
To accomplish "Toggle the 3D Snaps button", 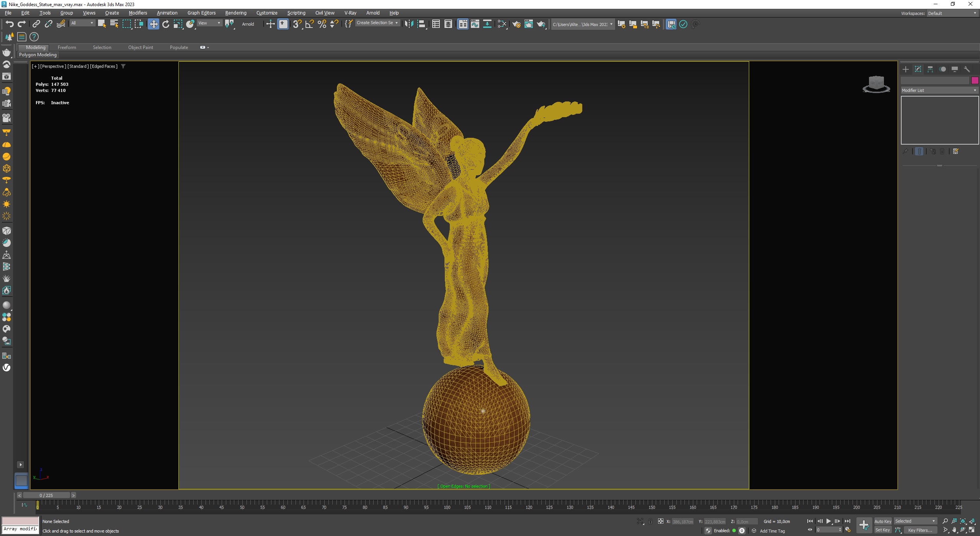I will click(x=297, y=24).
